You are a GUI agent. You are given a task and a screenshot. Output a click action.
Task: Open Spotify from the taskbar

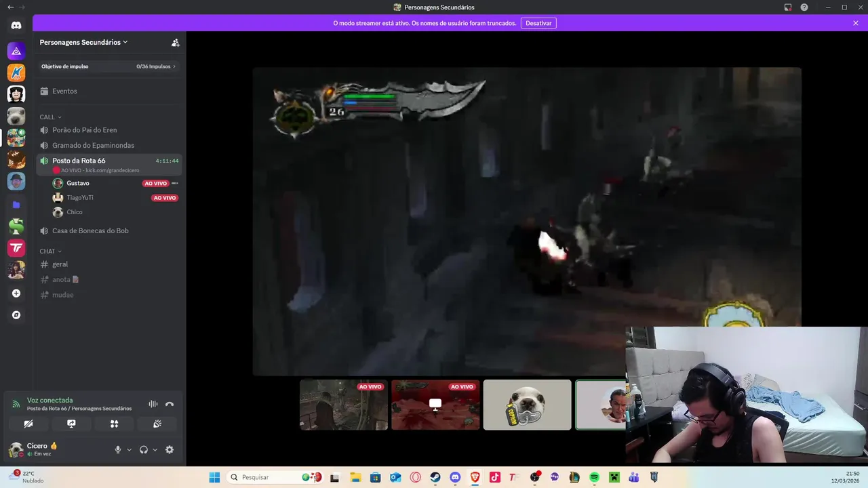click(x=594, y=477)
